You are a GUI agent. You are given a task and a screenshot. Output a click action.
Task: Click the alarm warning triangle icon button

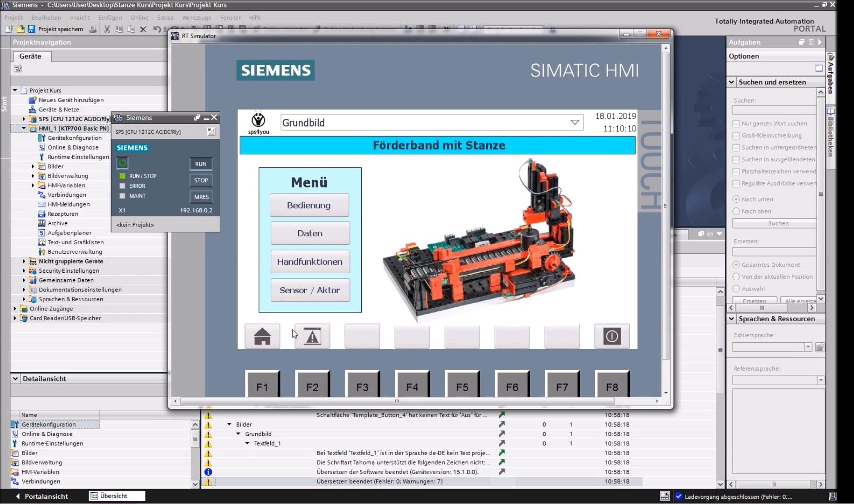[312, 336]
